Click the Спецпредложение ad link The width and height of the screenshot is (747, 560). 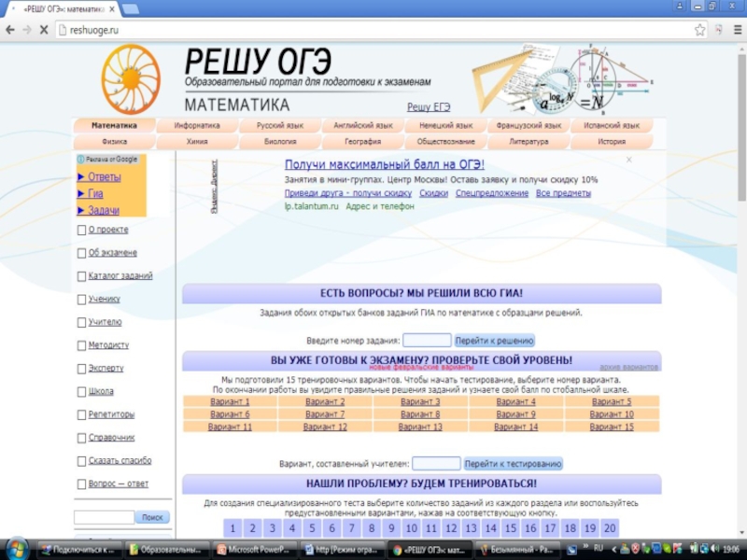492,193
